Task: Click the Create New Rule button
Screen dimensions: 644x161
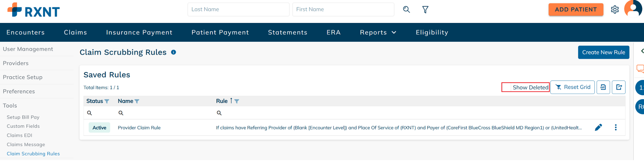Action: pos(603,52)
